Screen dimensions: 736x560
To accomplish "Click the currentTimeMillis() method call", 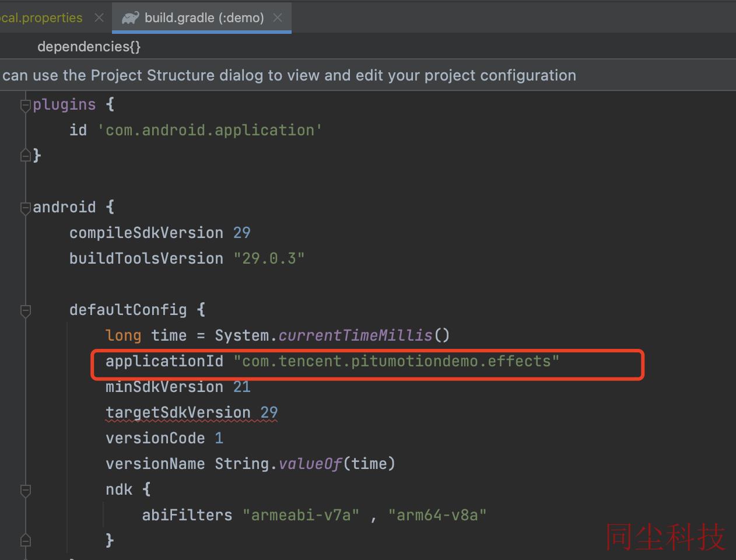I will click(364, 335).
